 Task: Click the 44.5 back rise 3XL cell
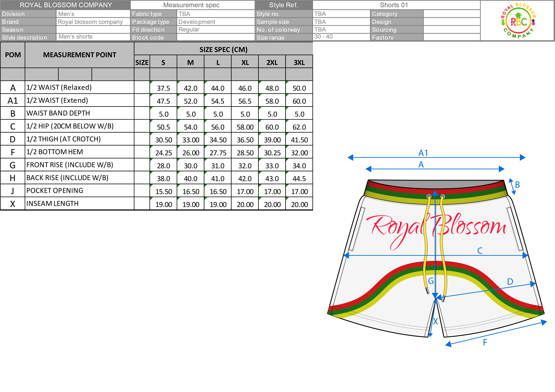[x=299, y=179]
